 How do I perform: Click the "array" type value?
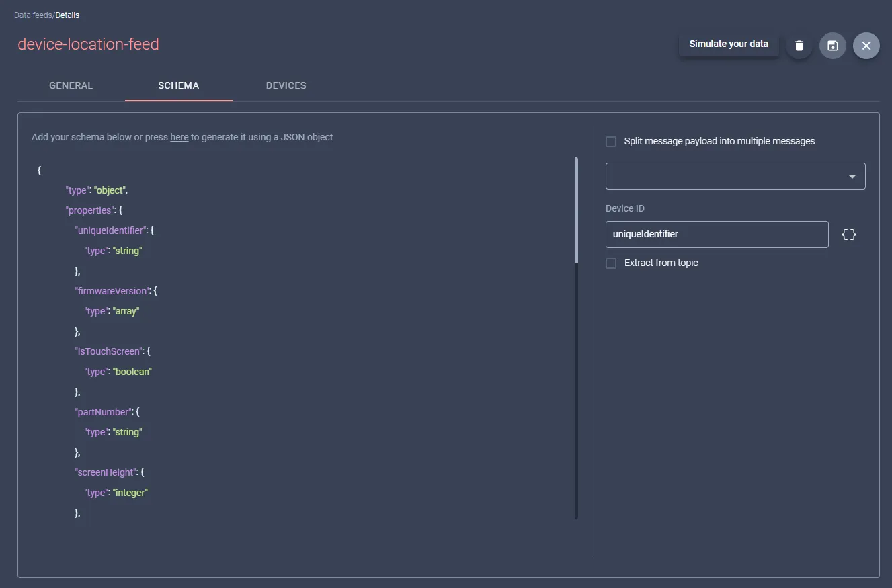(x=126, y=311)
